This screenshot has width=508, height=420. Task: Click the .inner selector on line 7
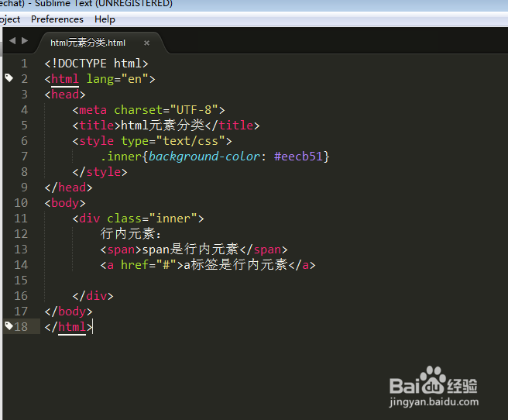[121, 157]
